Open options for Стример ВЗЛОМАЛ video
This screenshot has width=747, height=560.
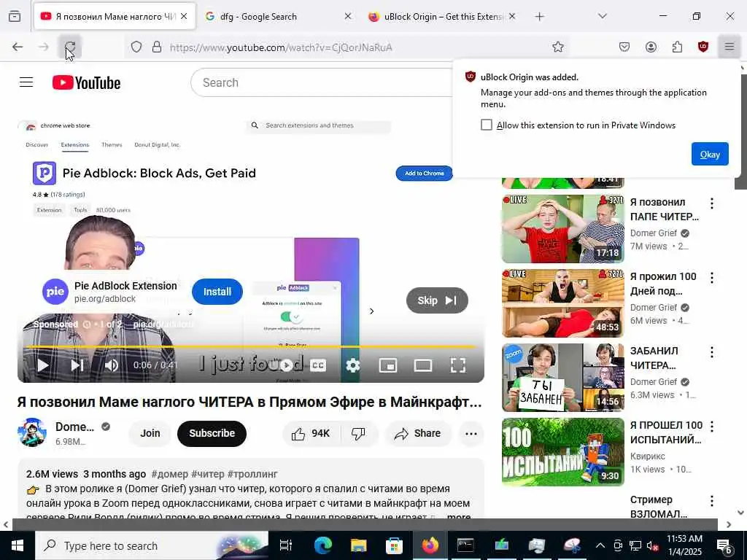click(712, 500)
